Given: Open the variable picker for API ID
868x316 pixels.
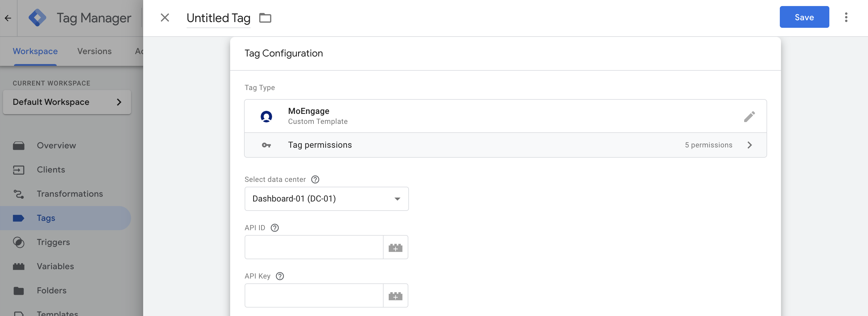Looking at the screenshot, I should (396, 247).
